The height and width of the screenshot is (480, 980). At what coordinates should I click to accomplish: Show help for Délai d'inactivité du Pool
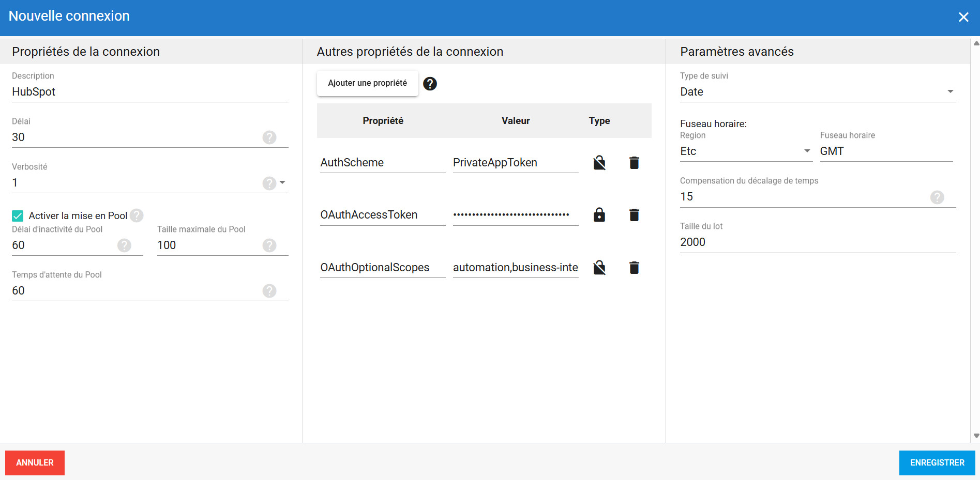[124, 245]
